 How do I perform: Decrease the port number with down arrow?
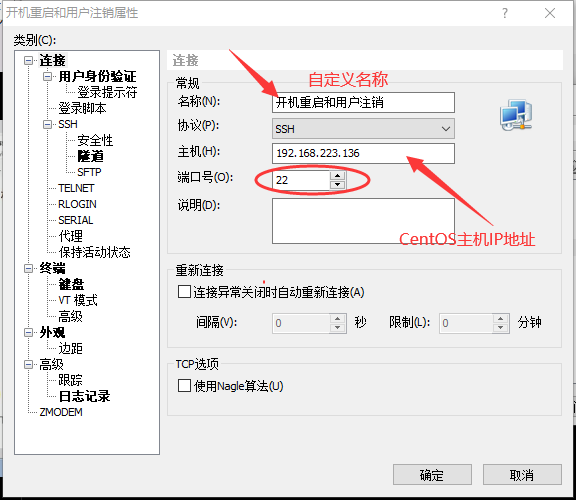click(x=337, y=185)
